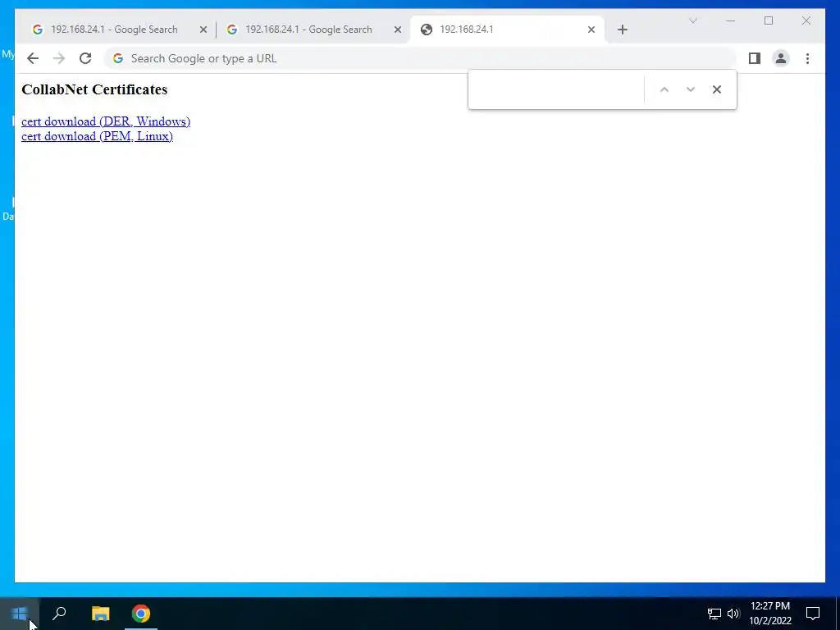This screenshot has height=630, width=840.
Task: Click the Google icon in the address bar
Action: tap(118, 58)
